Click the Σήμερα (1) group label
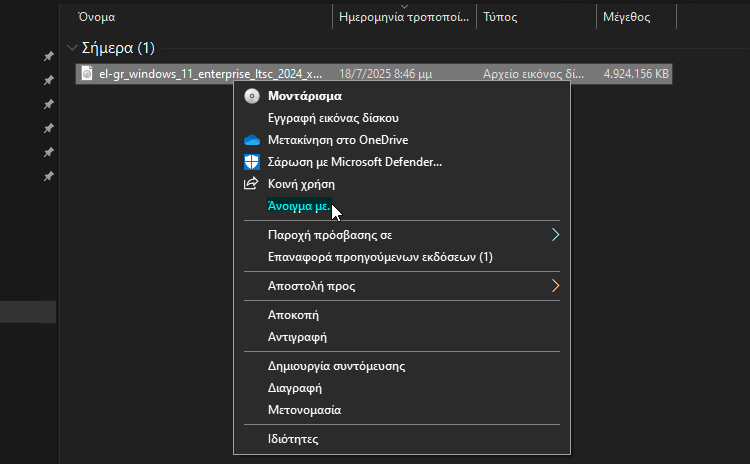This screenshot has height=464, width=750. tap(118, 48)
